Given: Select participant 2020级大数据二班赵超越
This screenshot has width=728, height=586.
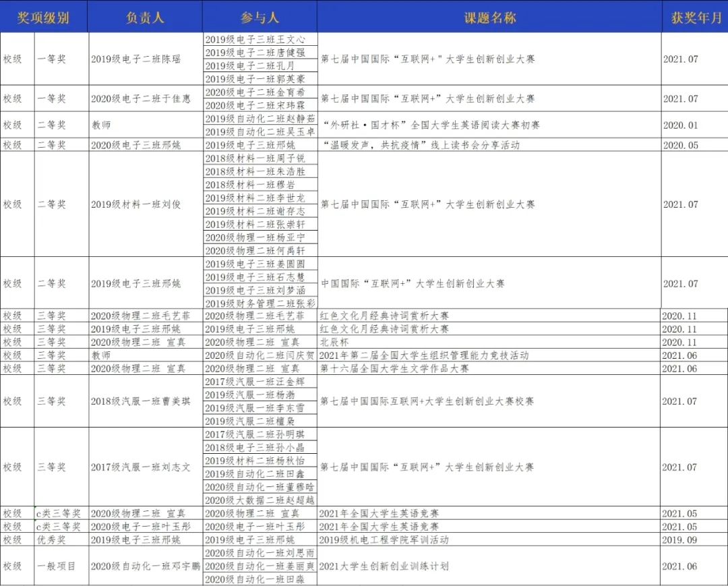Looking at the screenshot, I should [260, 500].
